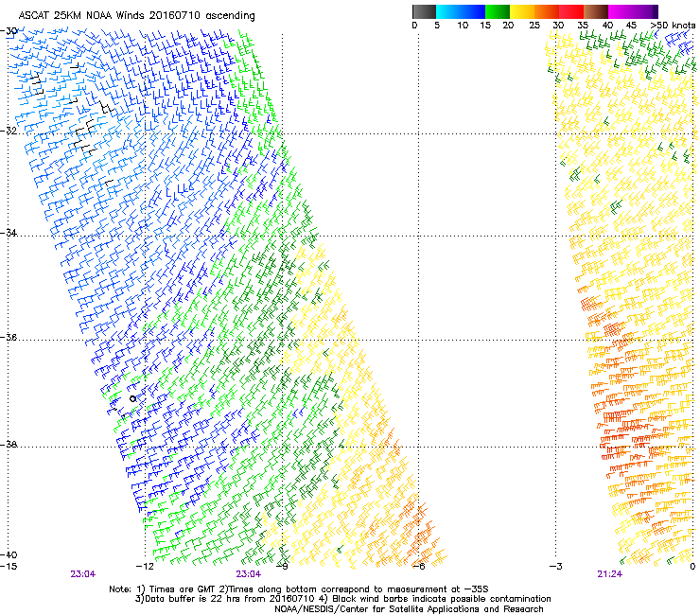The width and height of the screenshot is (700, 615).
Task: Click the legend label '10' under color bar
Action: (463, 26)
